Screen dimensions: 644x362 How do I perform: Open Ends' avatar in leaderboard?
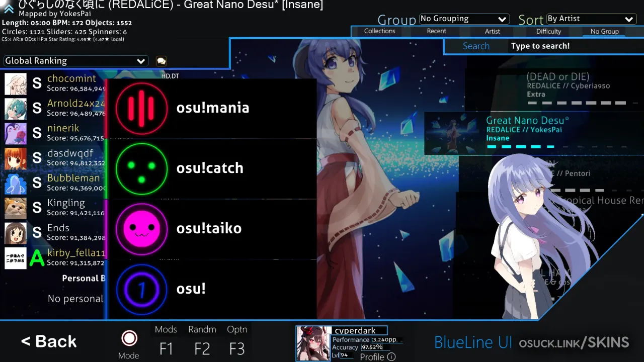tap(16, 233)
